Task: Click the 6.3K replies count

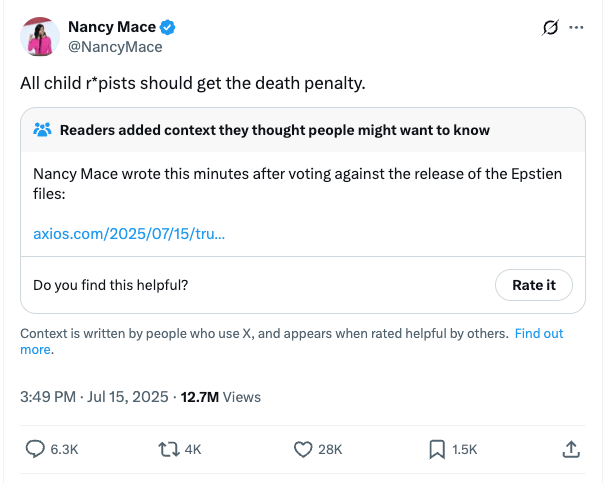Action: [x=63, y=450]
